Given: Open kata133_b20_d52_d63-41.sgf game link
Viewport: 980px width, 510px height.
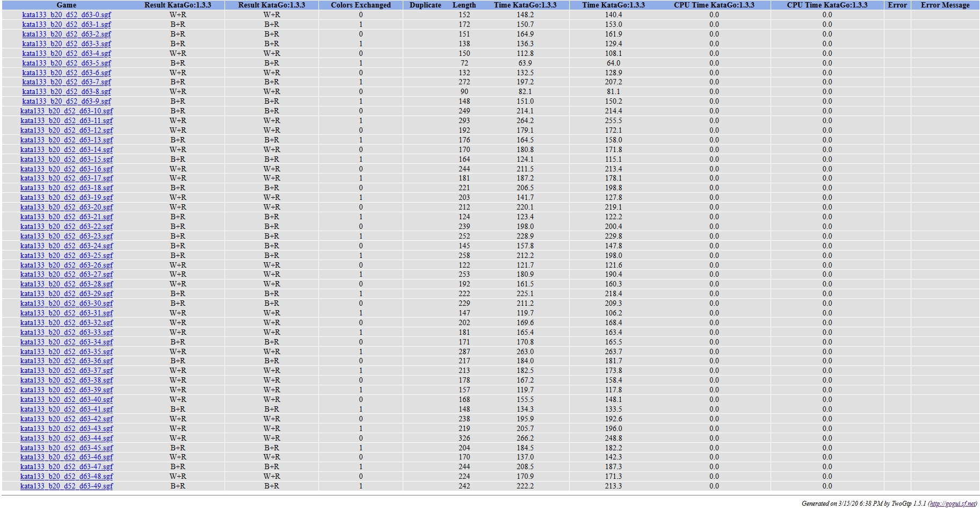Looking at the screenshot, I should (x=67, y=410).
